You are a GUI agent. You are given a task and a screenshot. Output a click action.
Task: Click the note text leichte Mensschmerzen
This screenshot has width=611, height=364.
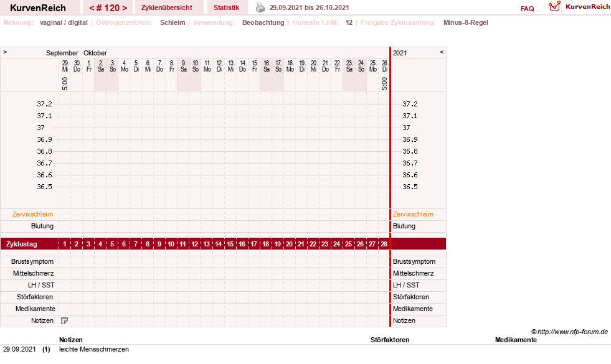pos(94,349)
